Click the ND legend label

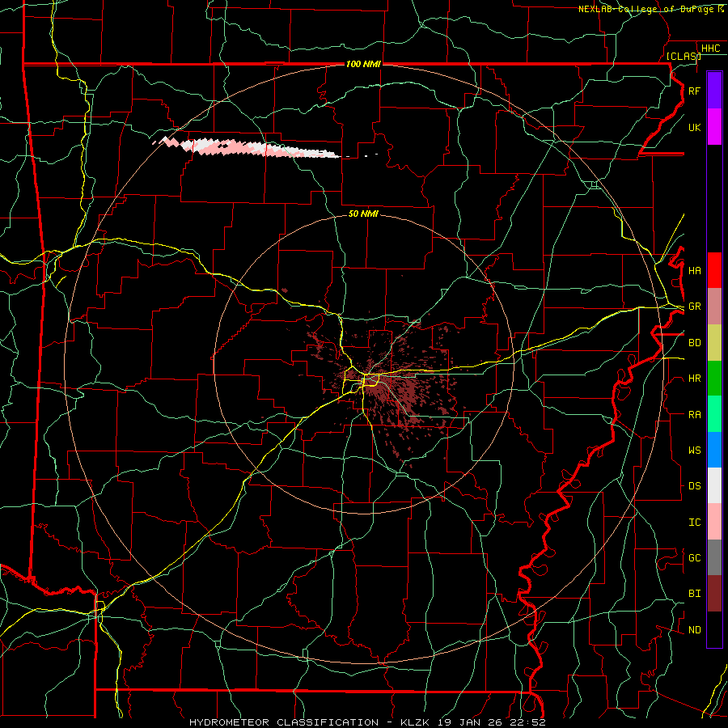(x=694, y=630)
